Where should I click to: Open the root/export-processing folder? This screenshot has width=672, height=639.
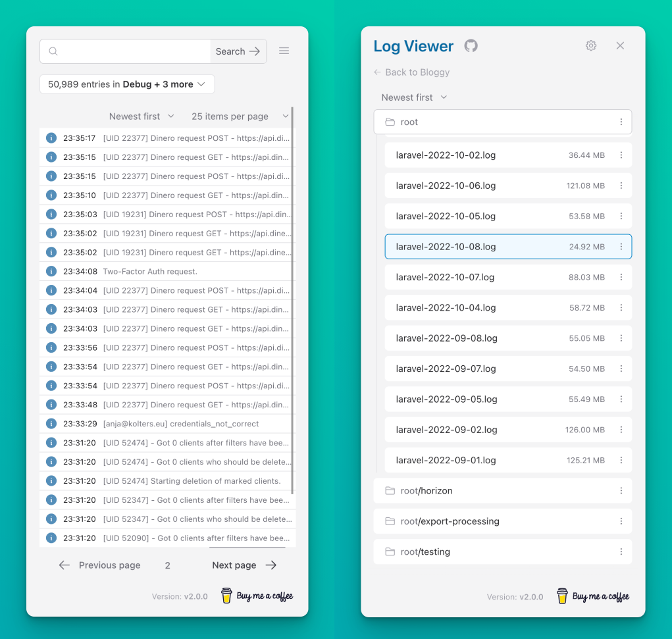click(449, 521)
